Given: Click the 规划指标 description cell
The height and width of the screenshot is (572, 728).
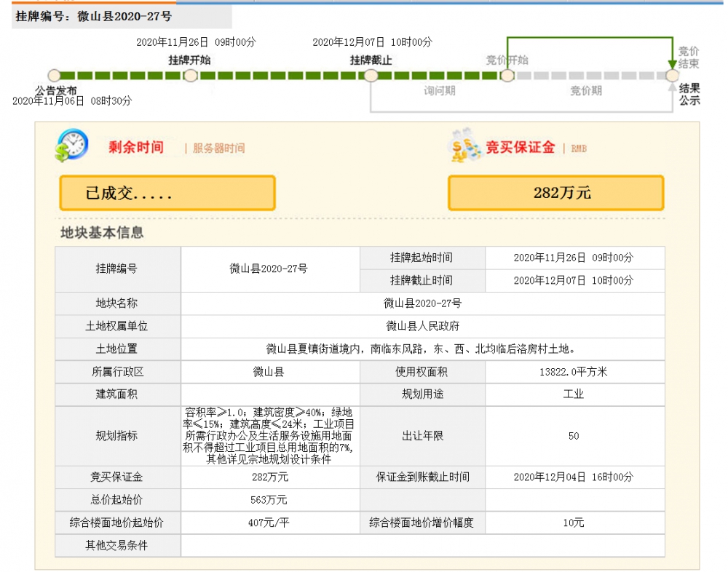Looking at the screenshot, I should pos(270,436).
